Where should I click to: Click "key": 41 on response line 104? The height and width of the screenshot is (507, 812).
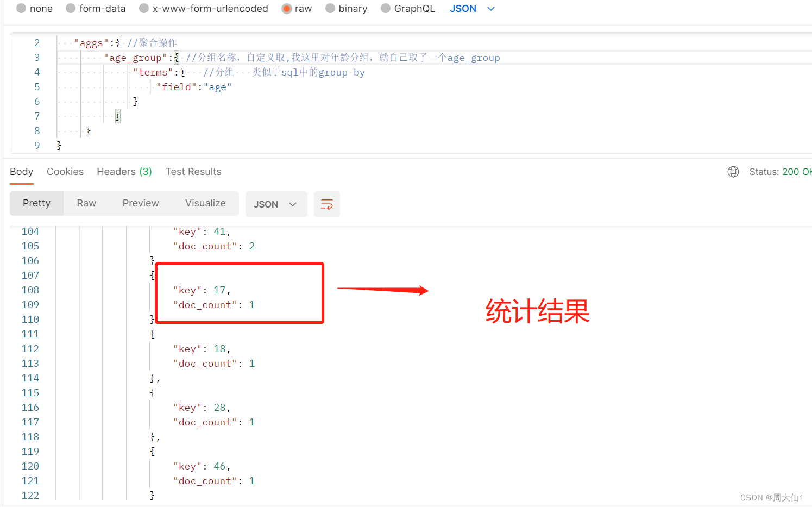[202, 231]
